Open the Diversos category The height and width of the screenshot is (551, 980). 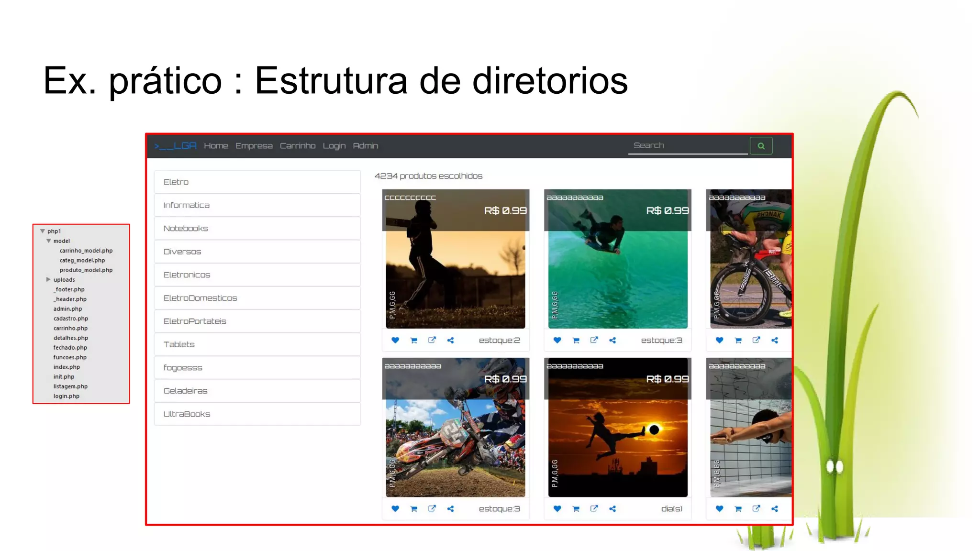257,252
